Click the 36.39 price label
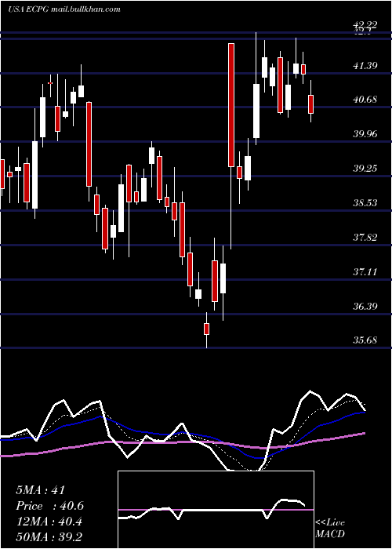392x549 pixels. click(365, 307)
